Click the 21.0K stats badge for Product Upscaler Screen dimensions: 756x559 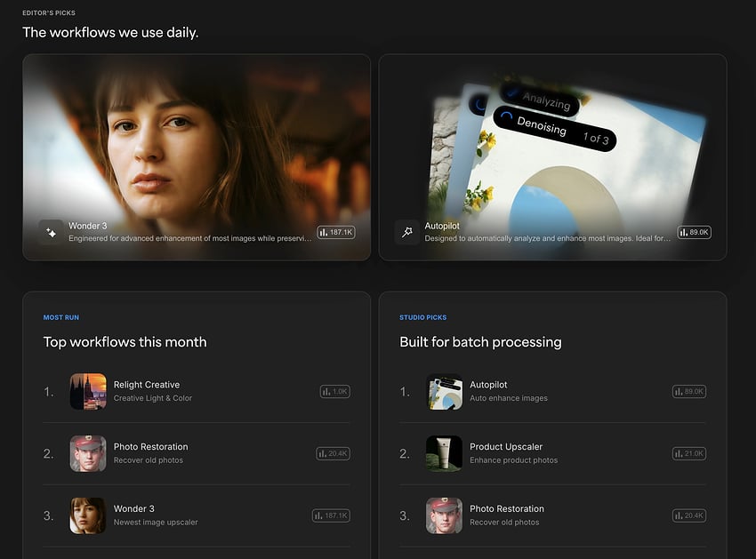coord(689,453)
